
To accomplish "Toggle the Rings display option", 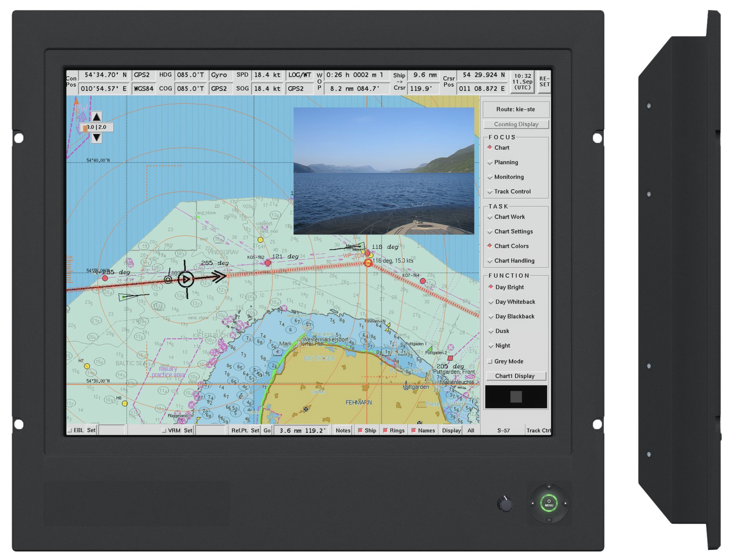I will [394, 430].
